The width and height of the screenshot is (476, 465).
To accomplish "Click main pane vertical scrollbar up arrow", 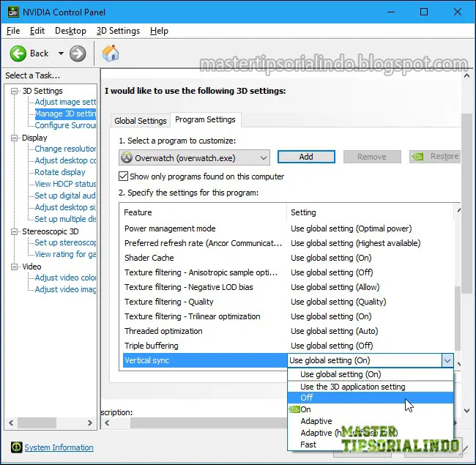I will tap(467, 76).
